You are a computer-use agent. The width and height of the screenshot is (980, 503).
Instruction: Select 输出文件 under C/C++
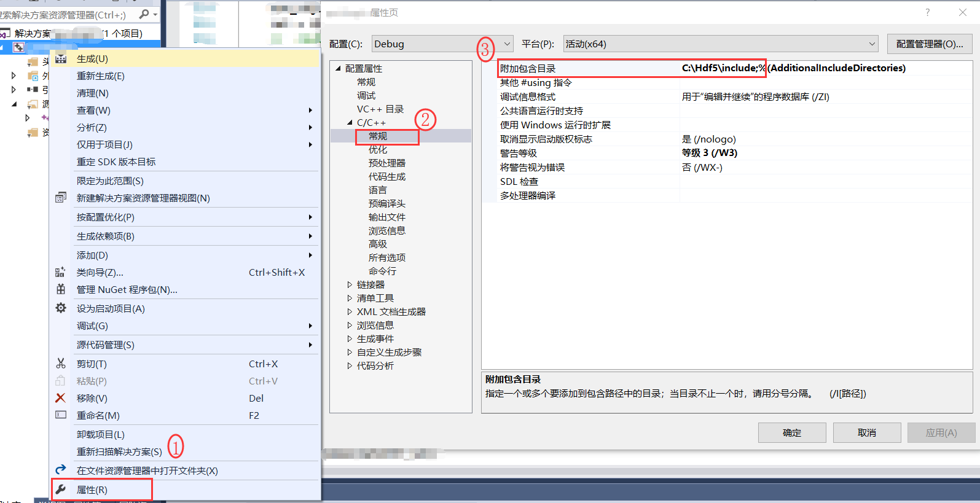pyautogui.click(x=387, y=217)
